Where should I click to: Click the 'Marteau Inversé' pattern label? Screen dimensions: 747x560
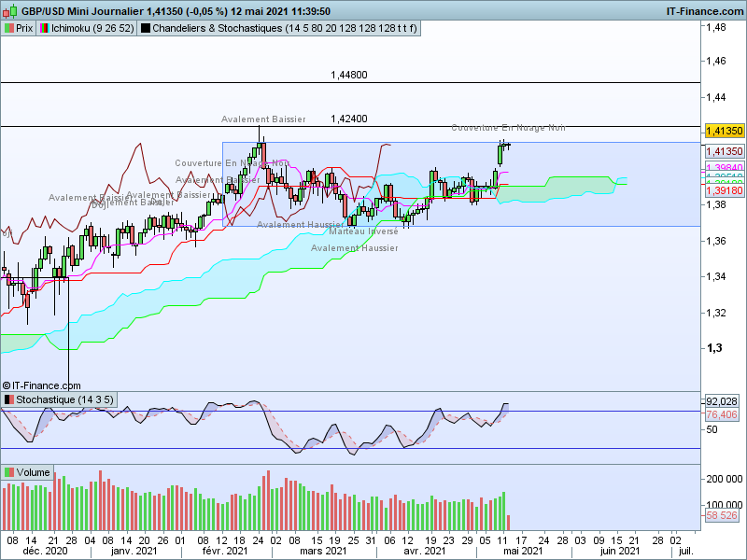[363, 231]
